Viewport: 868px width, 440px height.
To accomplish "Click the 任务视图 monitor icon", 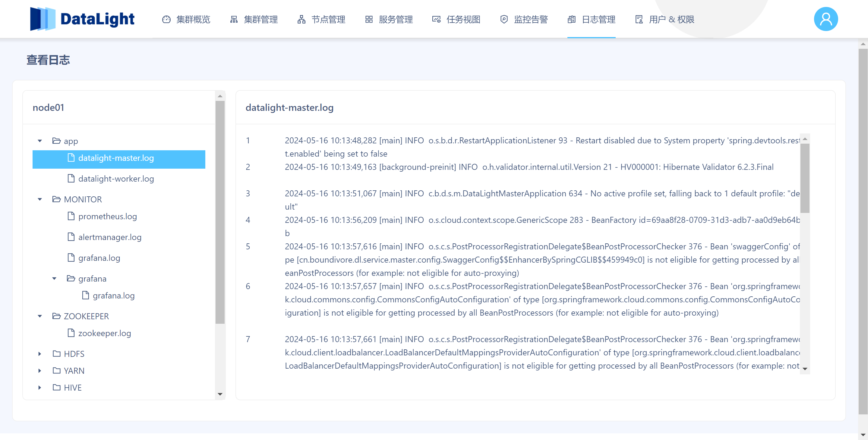I will [x=436, y=20].
